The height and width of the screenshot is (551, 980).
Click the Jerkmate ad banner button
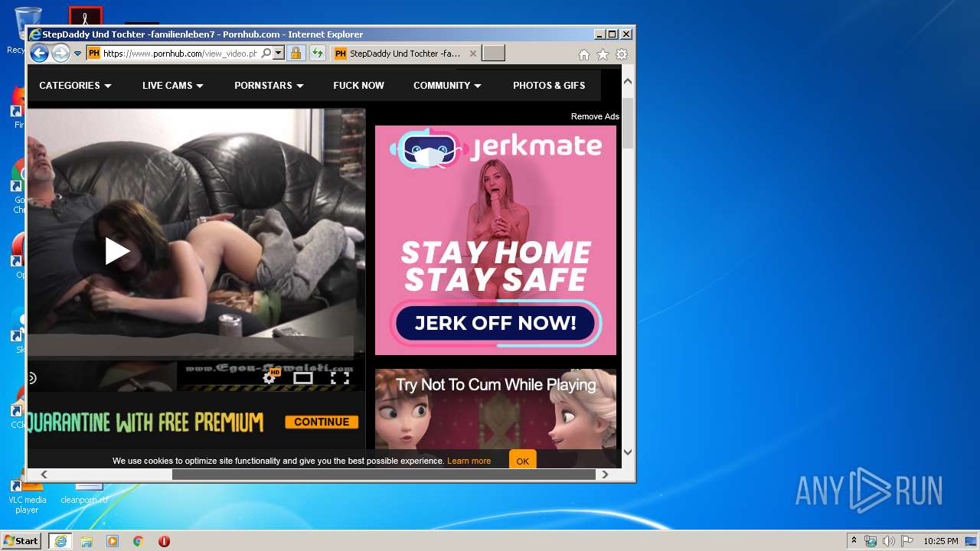point(495,323)
